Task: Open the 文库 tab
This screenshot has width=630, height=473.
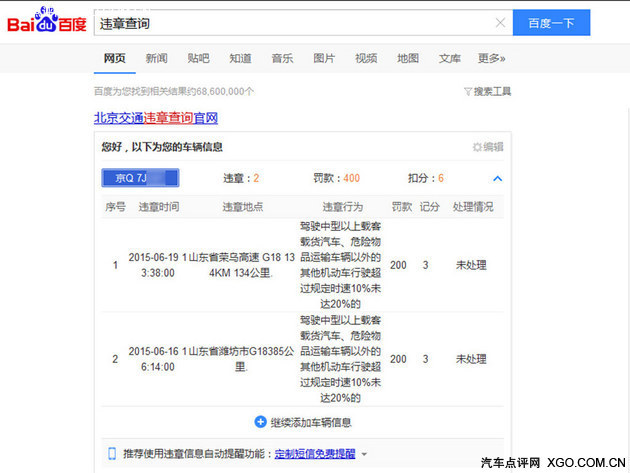Action: click(x=450, y=58)
